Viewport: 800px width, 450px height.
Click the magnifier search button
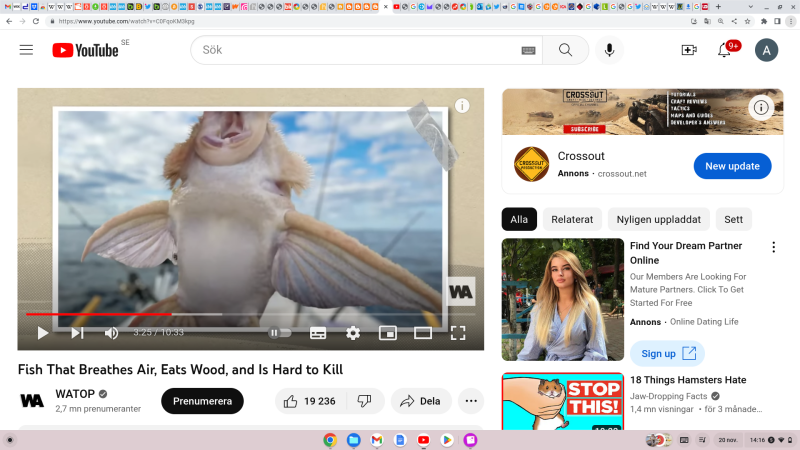(565, 50)
